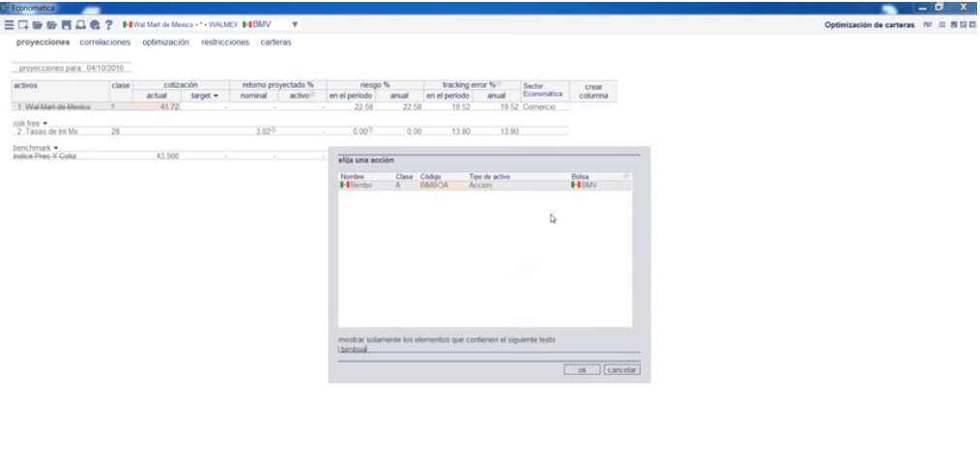Switch to the correlaciones tab
This screenshot has width=980, height=469.
[106, 43]
